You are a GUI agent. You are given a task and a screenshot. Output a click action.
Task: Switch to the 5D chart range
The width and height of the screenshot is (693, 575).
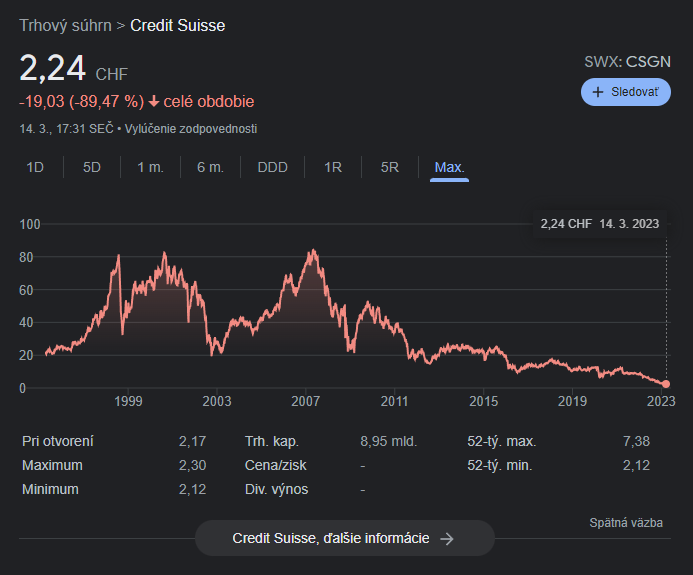92,167
